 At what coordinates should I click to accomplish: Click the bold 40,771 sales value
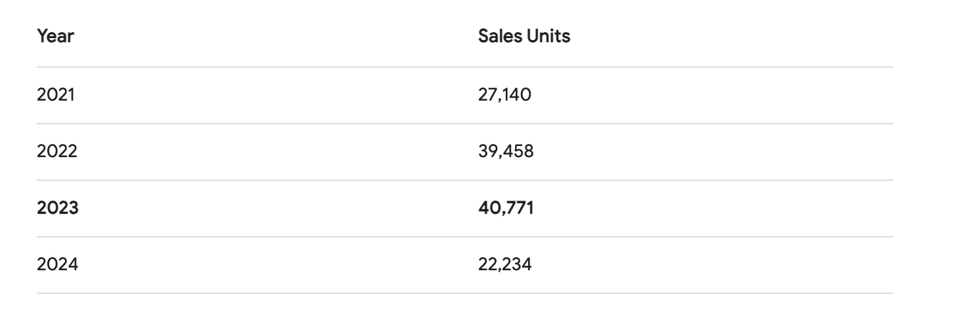(506, 208)
